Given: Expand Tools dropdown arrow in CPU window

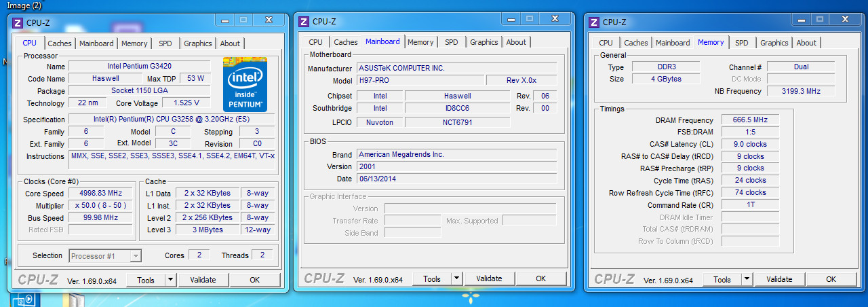Looking at the screenshot, I should click(170, 280).
